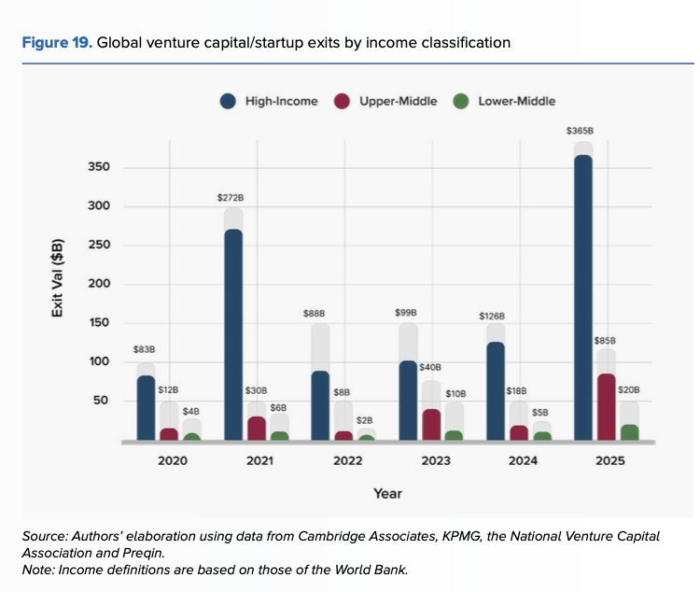700x592 pixels.
Task: Select the 2024 High-Income bar
Action: [496, 391]
